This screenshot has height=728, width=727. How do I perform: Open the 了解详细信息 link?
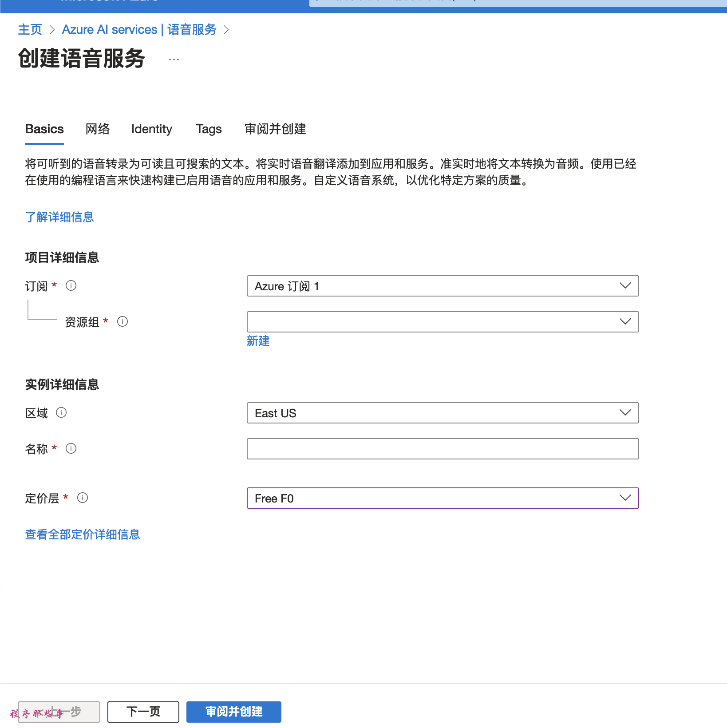pos(59,217)
